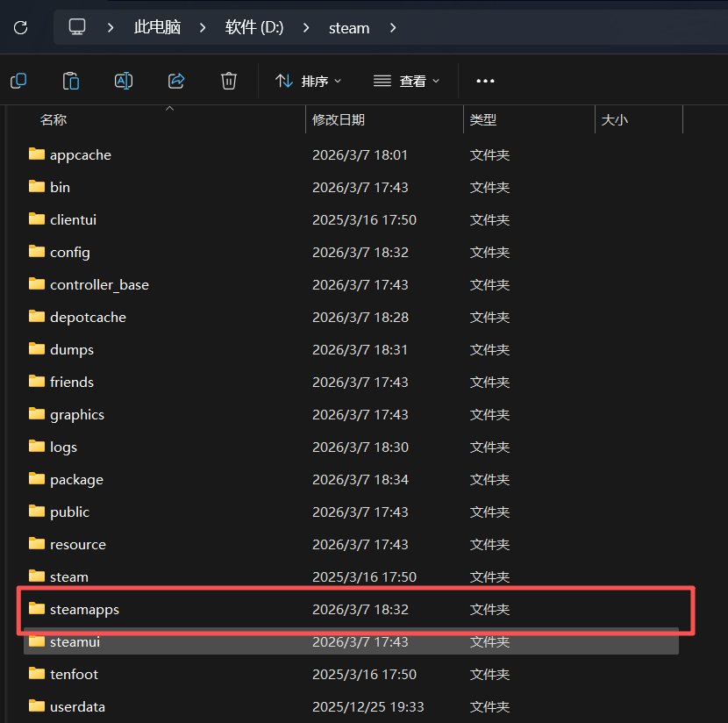Click the computer monitor icon in address bar
The image size is (728, 723).
click(77, 27)
